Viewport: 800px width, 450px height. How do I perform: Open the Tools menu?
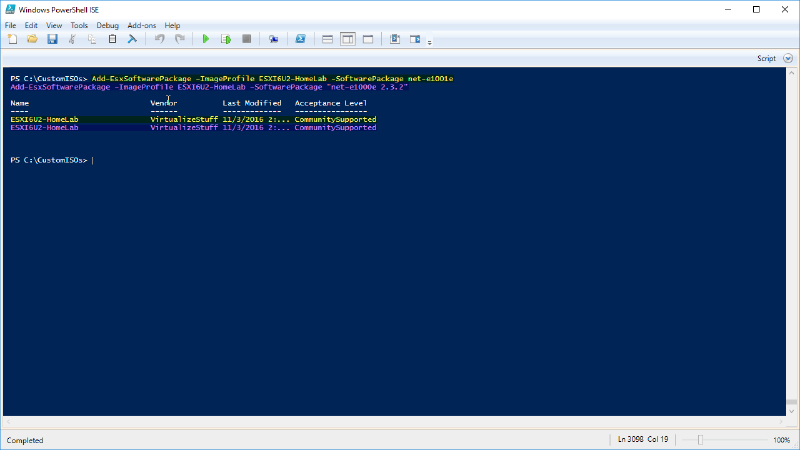click(x=79, y=25)
